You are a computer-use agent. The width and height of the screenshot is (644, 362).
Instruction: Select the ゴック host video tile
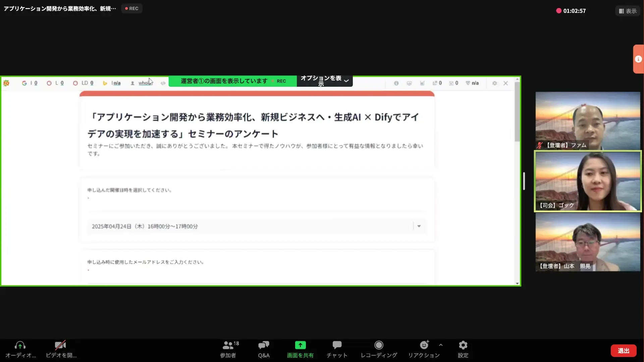coord(588,181)
